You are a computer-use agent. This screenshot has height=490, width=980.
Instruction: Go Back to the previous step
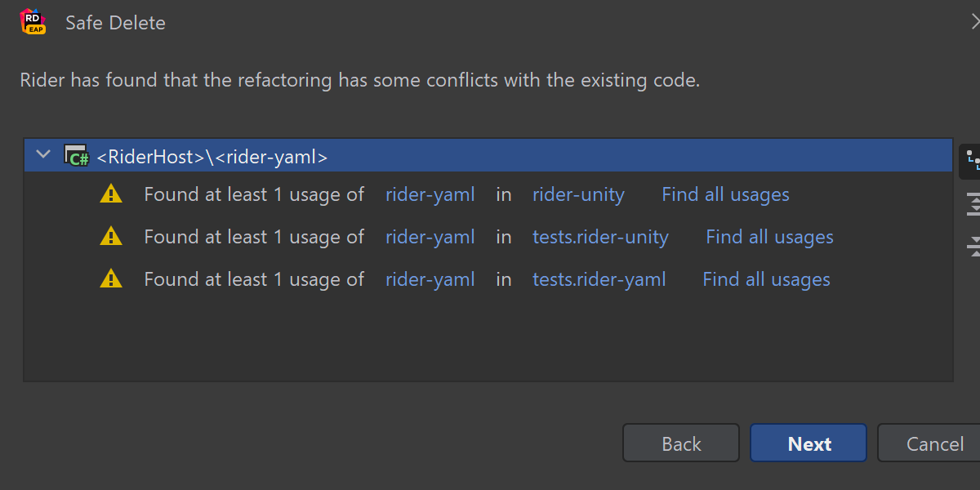pos(681,443)
